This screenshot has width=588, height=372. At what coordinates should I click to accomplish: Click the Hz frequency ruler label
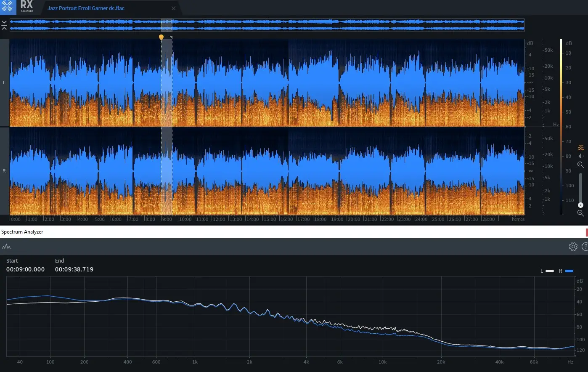click(x=556, y=125)
